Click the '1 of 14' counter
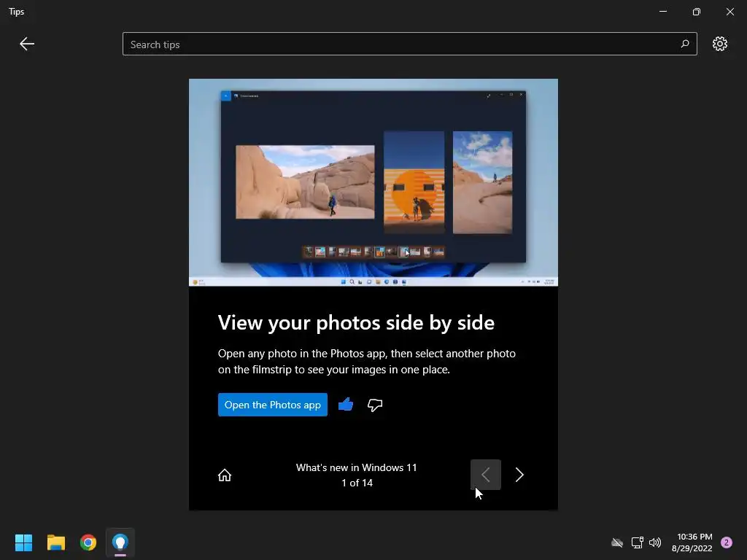747x560 pixels. [357, 483]
